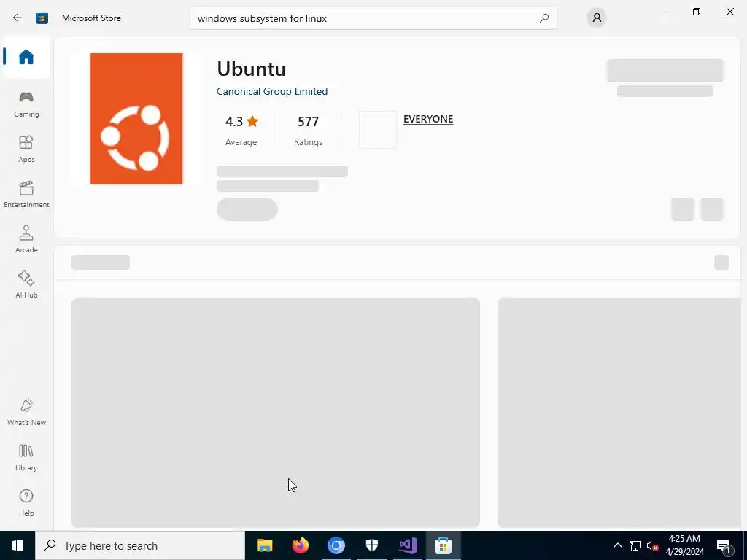Click the EVERYONE rating link
The width and height of the screenshot is (747, 560).
click(x=427, y=119)
